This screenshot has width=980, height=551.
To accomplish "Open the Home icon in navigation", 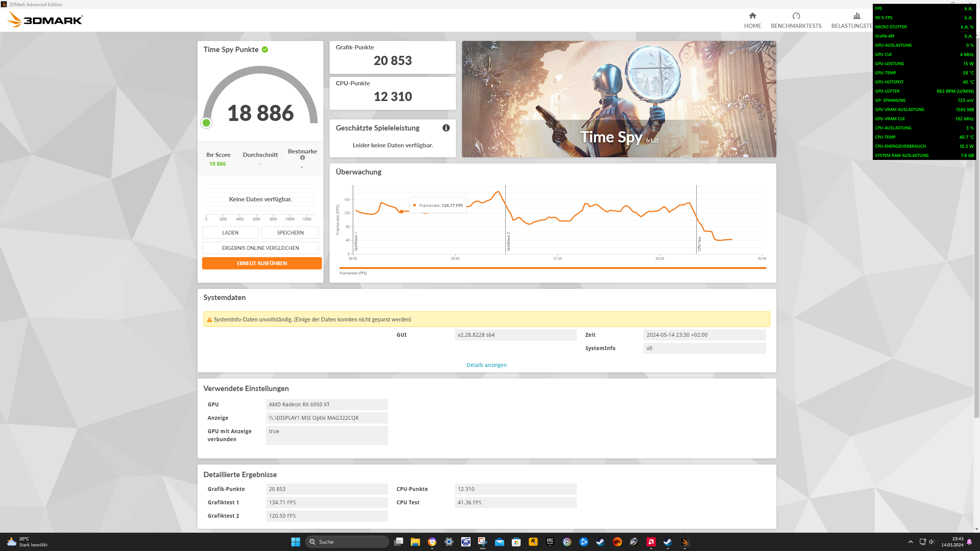I will 752,16.
